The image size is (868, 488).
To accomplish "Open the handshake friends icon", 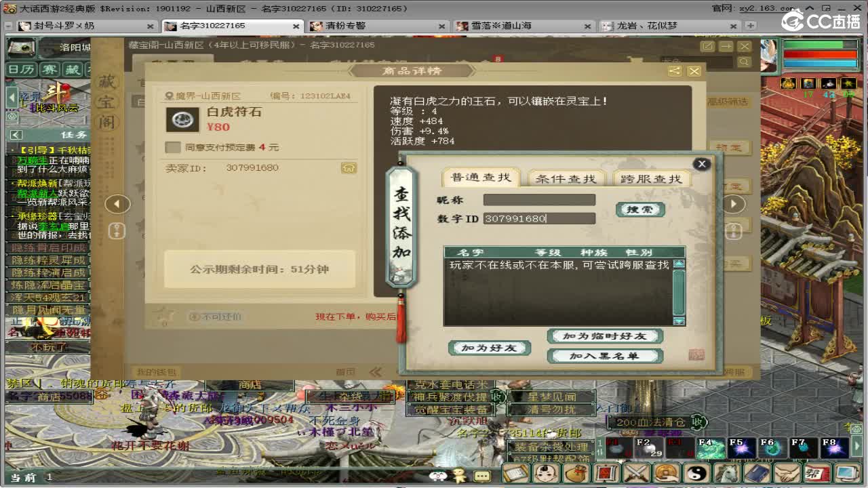I will point(787,474).
